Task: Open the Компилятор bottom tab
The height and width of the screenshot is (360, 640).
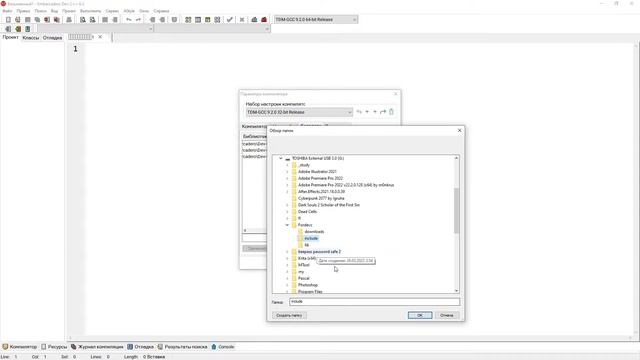Action: (x=20, y=347)
